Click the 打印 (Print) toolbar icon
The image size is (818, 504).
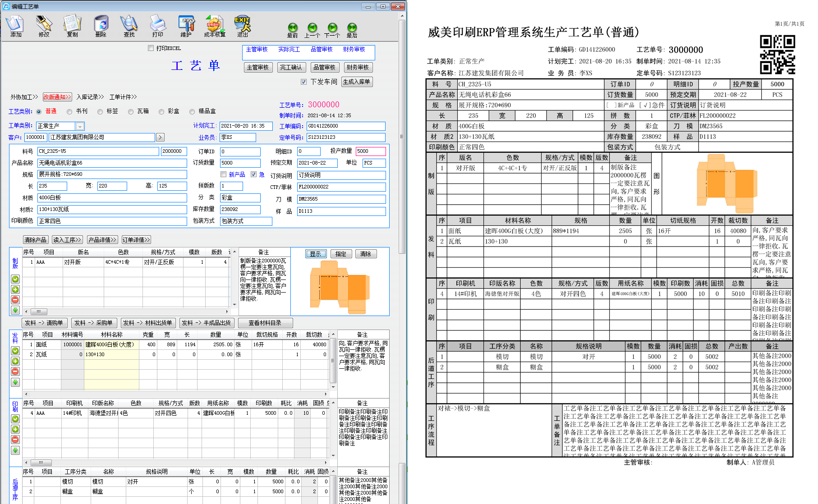pos(157,26)
